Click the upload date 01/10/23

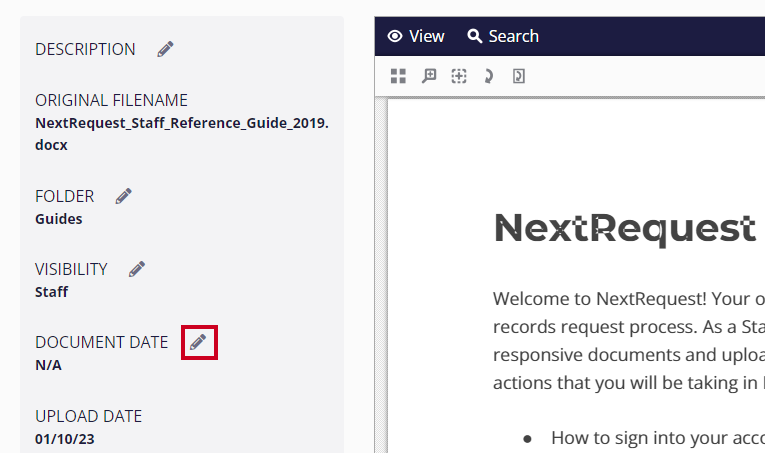point(65,439)
